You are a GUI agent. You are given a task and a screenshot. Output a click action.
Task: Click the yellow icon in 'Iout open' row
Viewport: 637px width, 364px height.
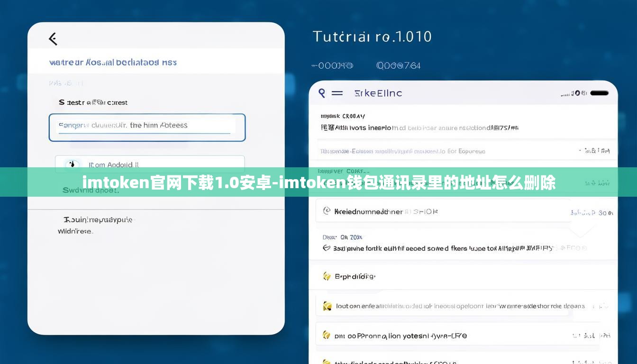[327, 306]
